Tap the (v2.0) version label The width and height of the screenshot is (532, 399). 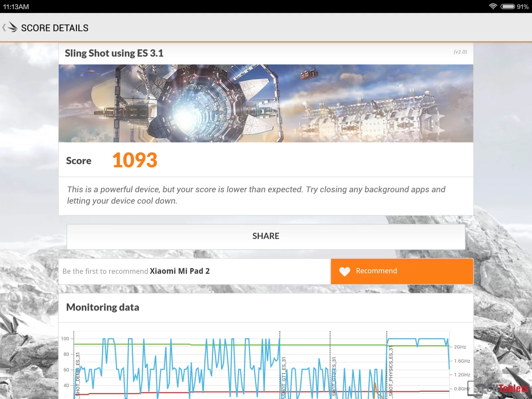point(460,52)
